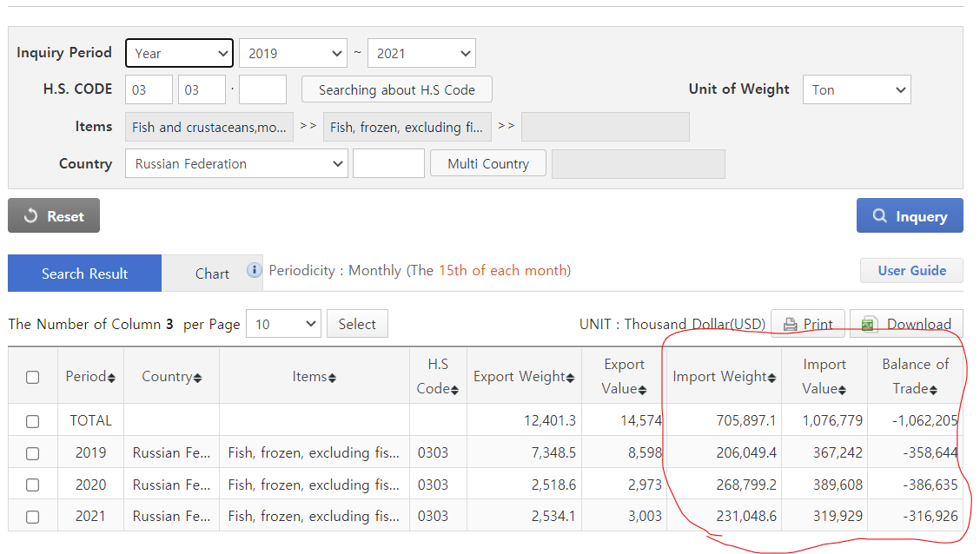The image size is (980, 554).
Task: Select the Search Result tab
Action: click(84, 274)
